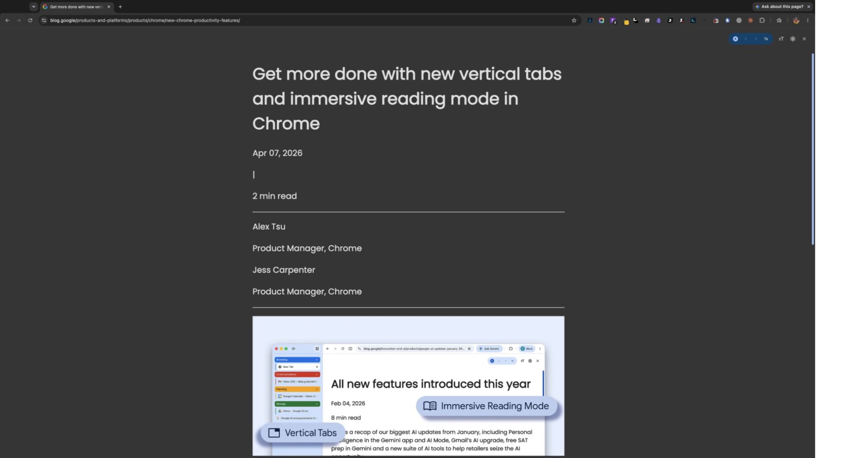Click the page's vertical scrollbar
This screenshot has width=868, height=458.
click(x=813, y=149)
